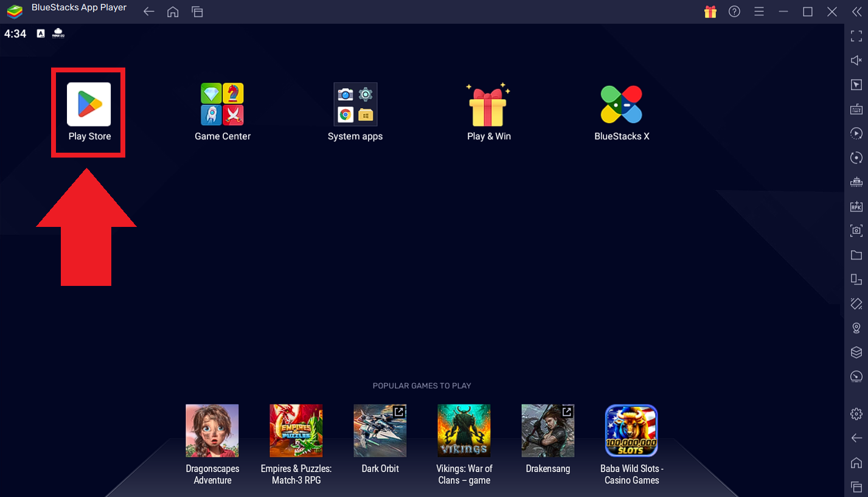Open BlueStacks settings gear
The width and height of the screenshot is (868, 497).
click(x=856, y=413)
